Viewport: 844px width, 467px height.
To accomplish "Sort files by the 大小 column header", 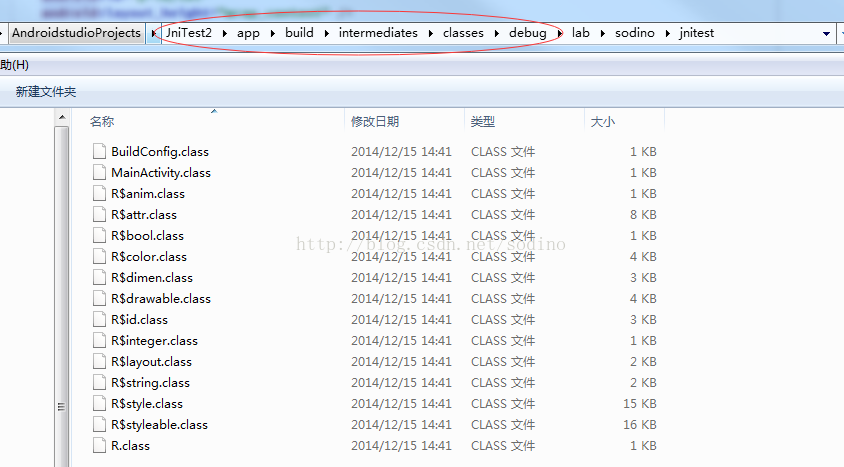I will tap(603, 122).
